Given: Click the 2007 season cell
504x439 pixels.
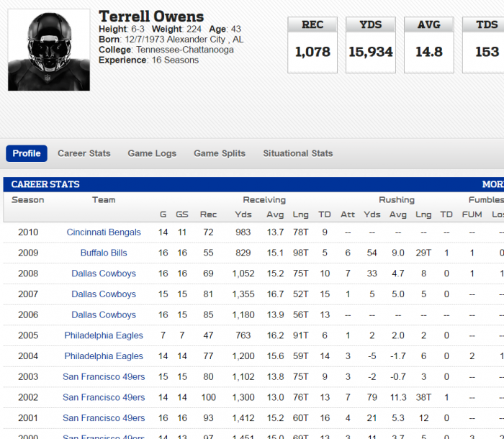Looking at the screenshot, I should point(28,294).
